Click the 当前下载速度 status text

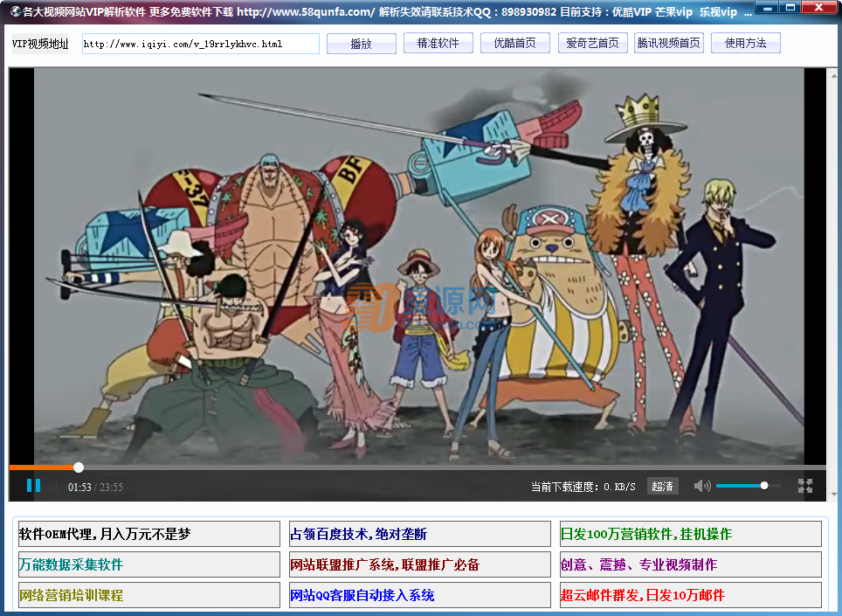pyautogui.click(x=583, y=487)
